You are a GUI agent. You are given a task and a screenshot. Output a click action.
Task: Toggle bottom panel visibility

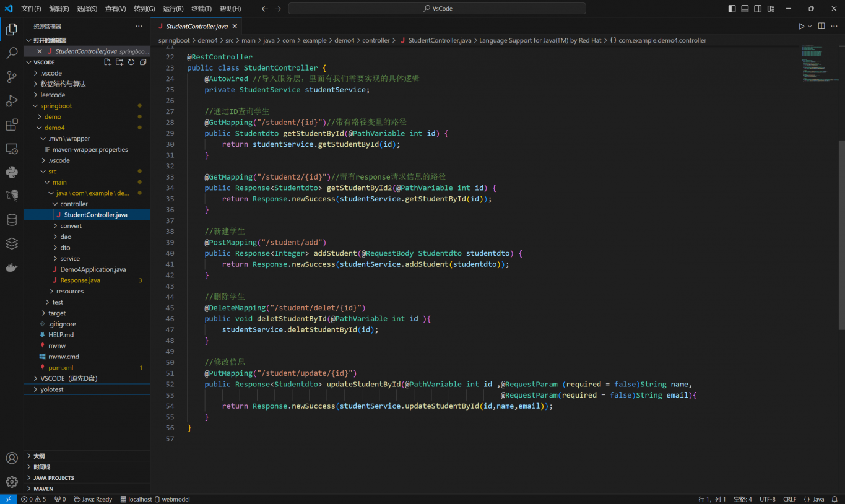[745, 9]
